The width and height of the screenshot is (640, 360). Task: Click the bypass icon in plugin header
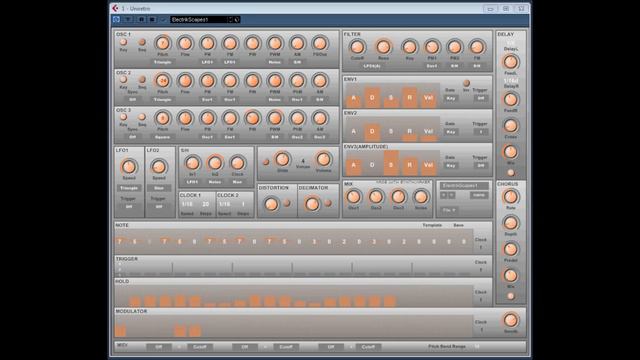point(116,20)
